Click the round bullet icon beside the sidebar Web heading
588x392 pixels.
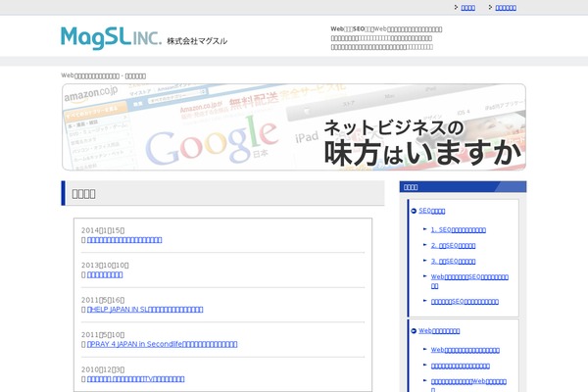[x=414, y=331]
